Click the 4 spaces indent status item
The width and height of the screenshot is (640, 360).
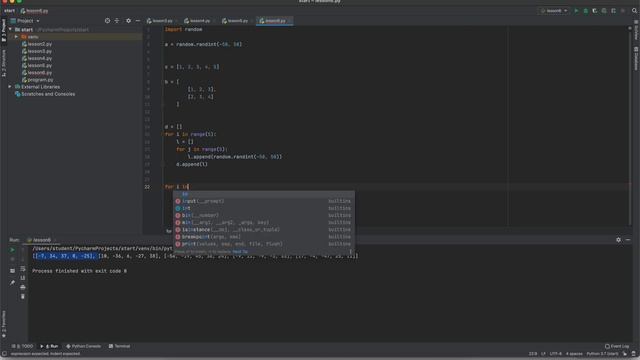coord(574,354)
